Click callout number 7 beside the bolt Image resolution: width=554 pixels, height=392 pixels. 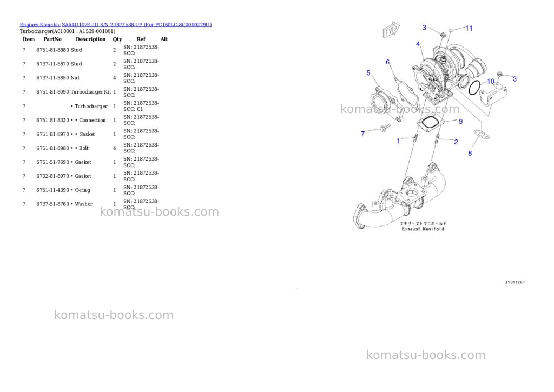pos(363,134)
